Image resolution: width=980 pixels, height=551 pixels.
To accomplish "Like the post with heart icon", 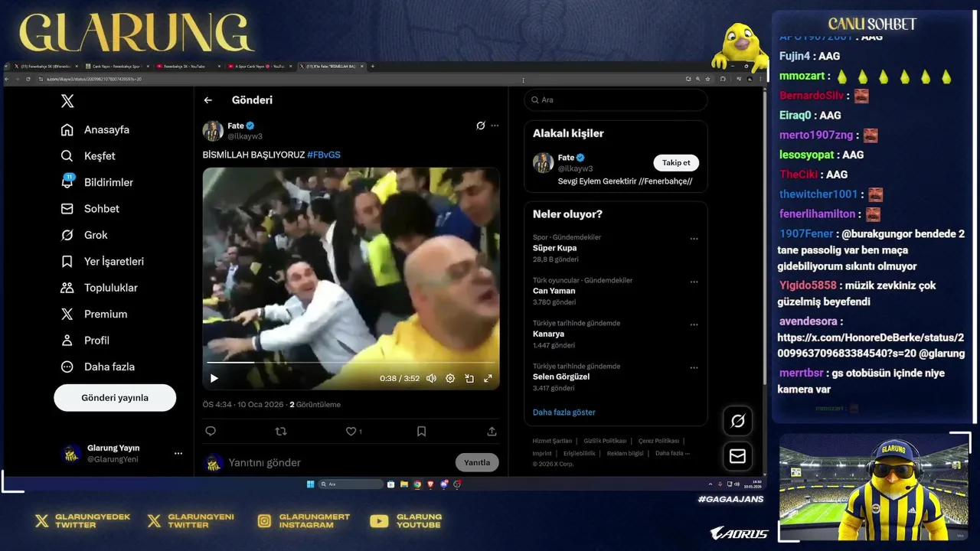I will pyautogui.click(x=351, y=432).
